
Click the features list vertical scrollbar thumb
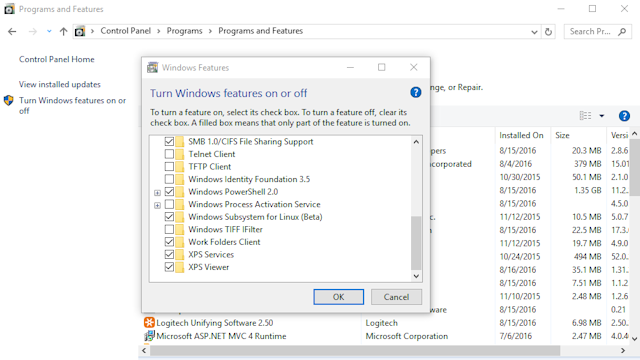[416, 242]
